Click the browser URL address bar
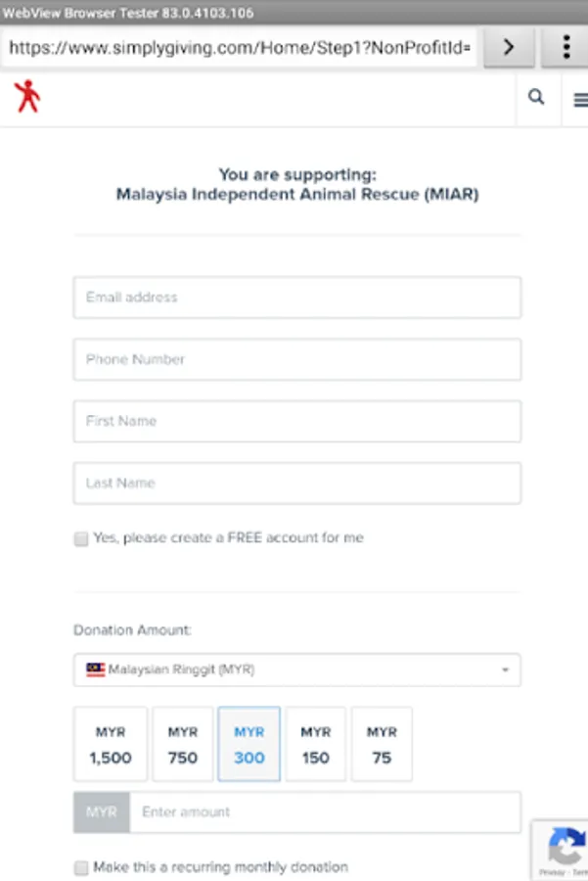Image resolution: width=588 pixels, height=881 pixels. pos(240,48)
